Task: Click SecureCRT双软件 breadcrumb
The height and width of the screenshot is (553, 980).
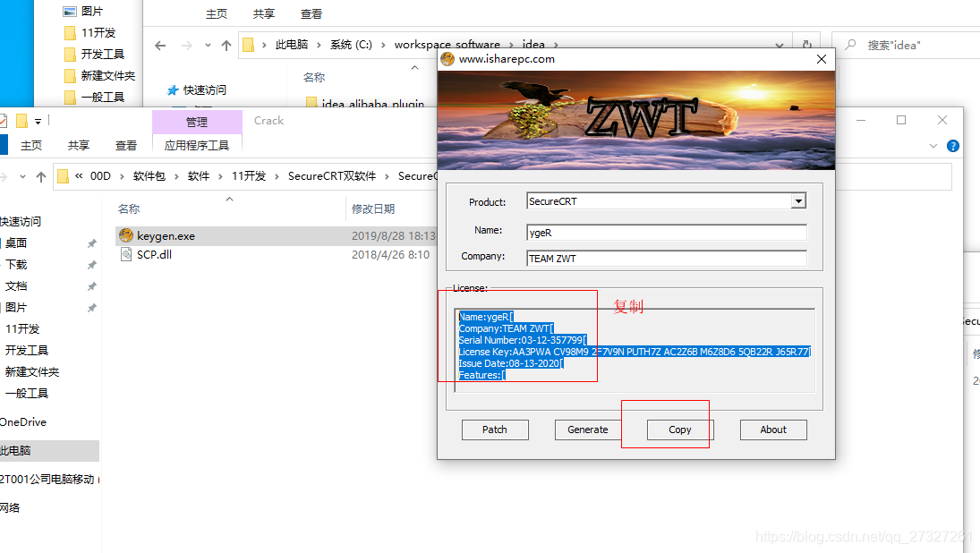Action: click(332, 176)
